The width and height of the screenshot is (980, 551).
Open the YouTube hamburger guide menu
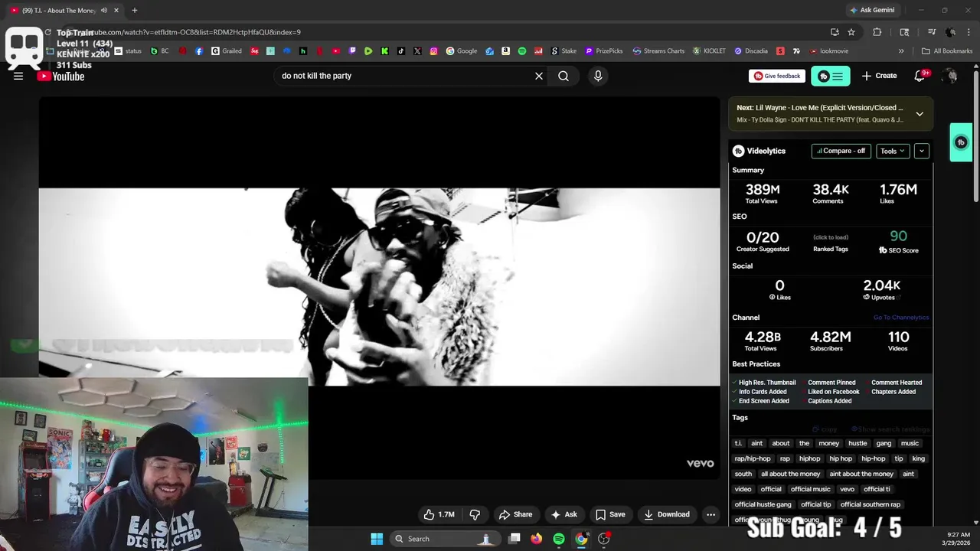coord(18,76)
